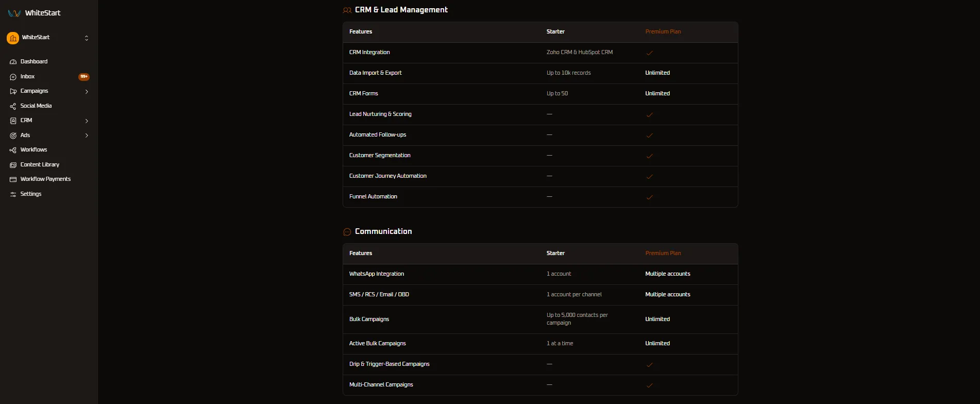This screenshot has height=404, width=980.
Task: Click the Workflows node icon
Action: tap(13, 150)
